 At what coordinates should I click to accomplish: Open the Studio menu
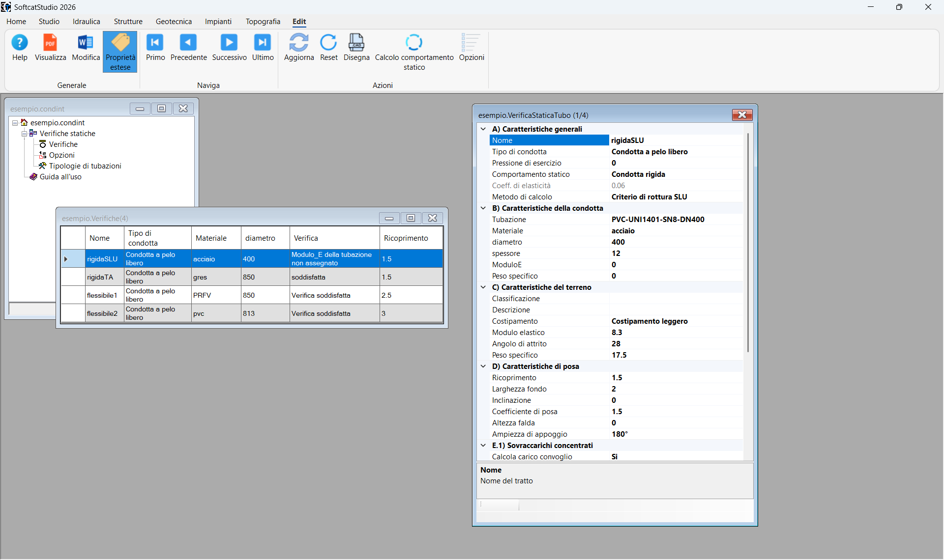point(49,22)
